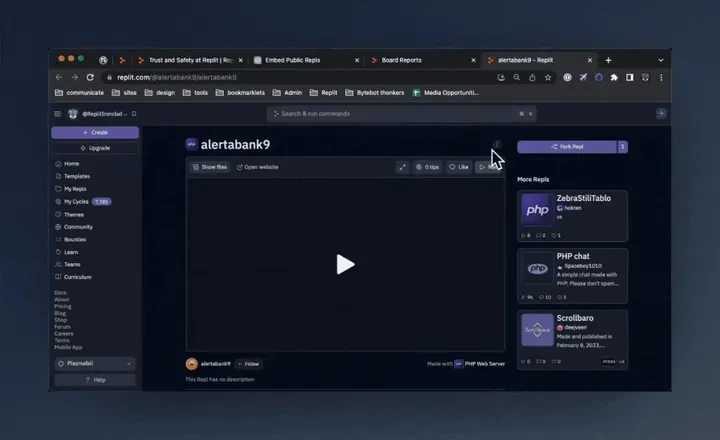
Task: Open the pinned Replit tab icon
Action: click(122, 60)
